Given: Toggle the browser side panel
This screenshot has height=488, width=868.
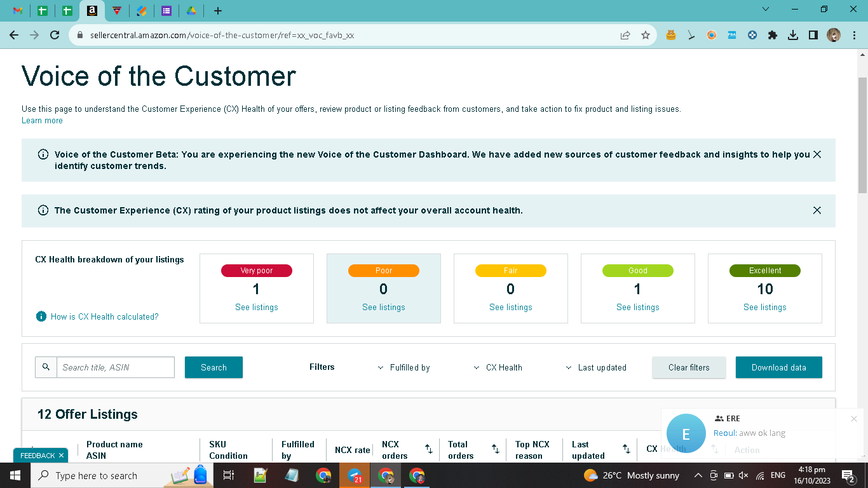Looking at the screenshot, I should click(813, 35).
